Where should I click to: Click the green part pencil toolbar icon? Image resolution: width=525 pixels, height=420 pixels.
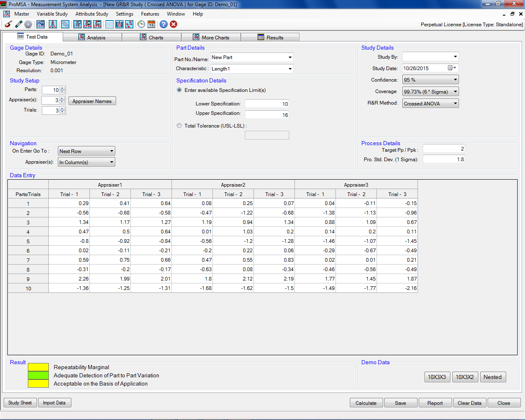coord(18,24)
